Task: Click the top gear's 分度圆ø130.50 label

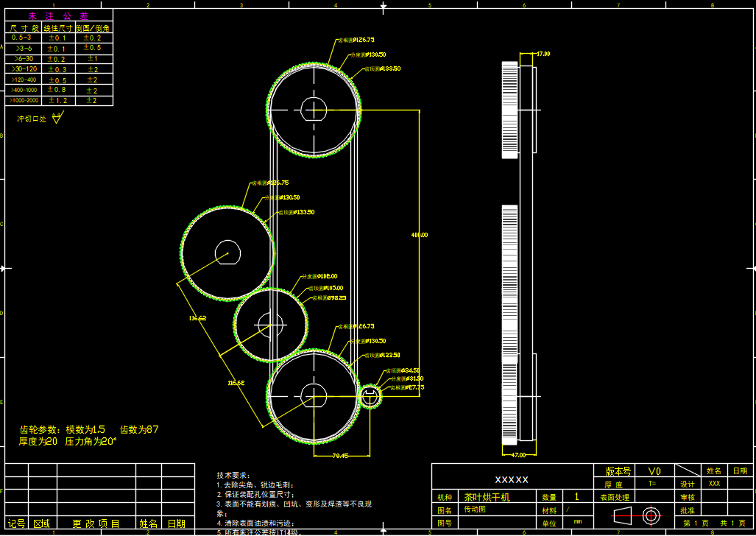Action: [x=368, y=55]
